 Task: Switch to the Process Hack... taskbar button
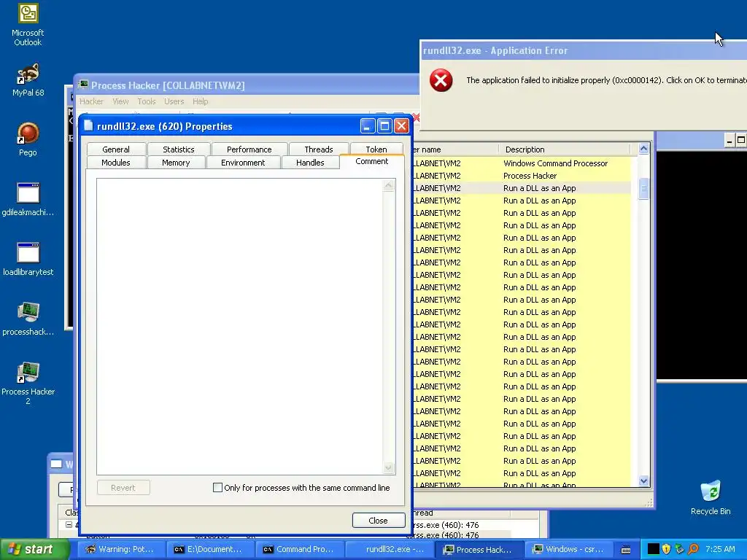[479, 550]
